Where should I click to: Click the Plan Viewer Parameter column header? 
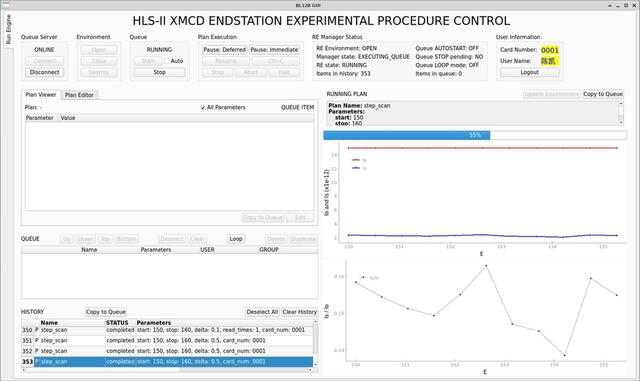(40, 118)
